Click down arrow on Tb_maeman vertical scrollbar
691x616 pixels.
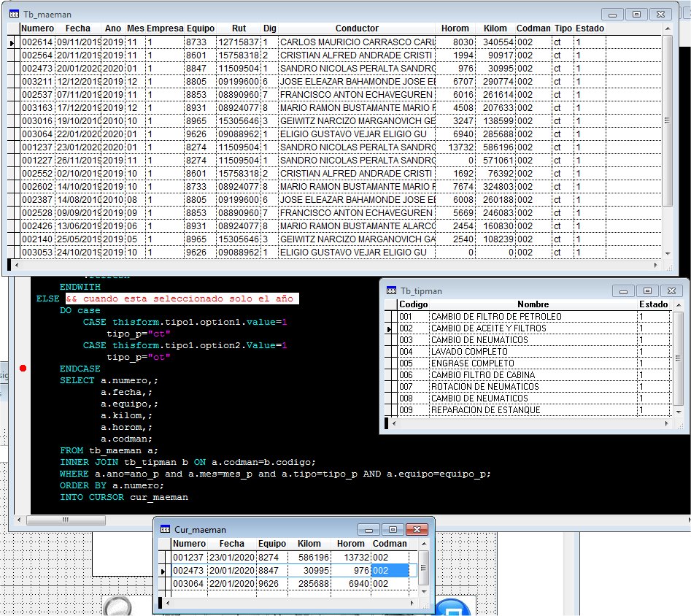point(668,253)
